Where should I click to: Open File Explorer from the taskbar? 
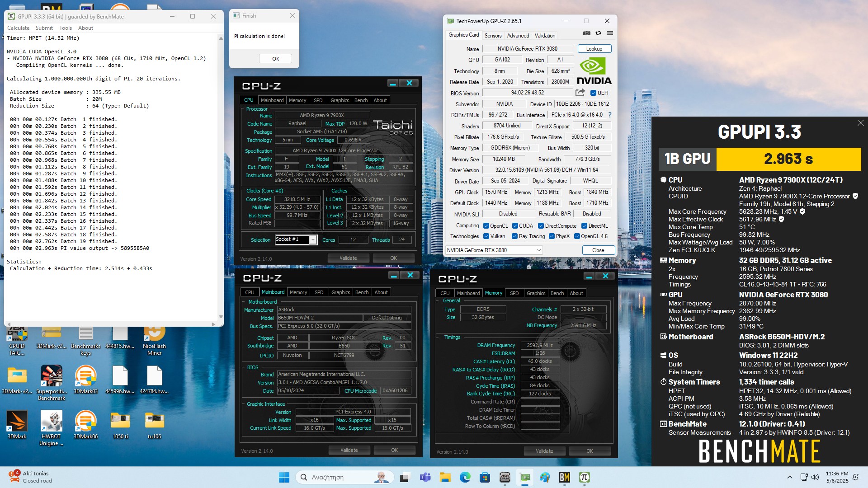point(445,477)
